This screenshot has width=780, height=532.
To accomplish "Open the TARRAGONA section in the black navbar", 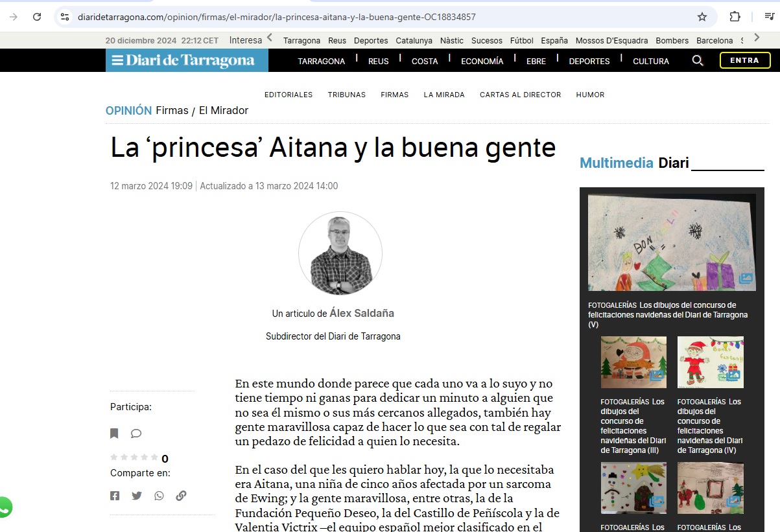I will pos(322,62).
